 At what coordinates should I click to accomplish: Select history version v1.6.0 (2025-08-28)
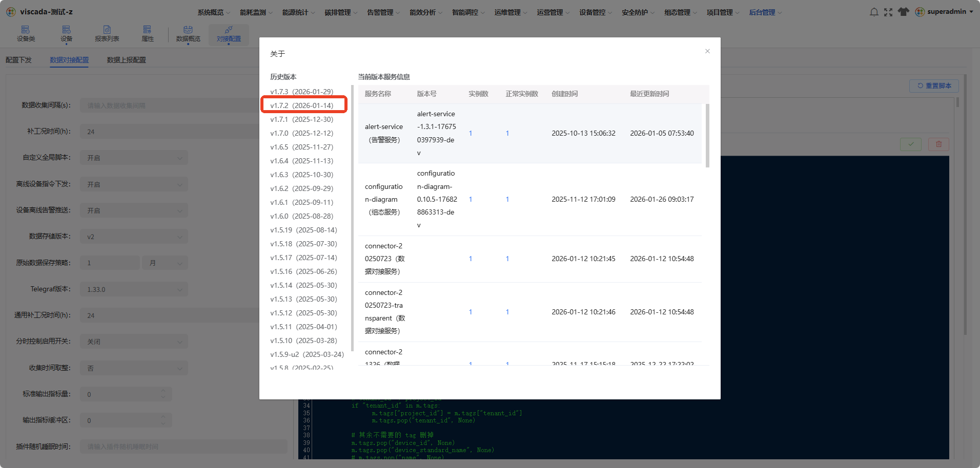click(x=302, y=216)
